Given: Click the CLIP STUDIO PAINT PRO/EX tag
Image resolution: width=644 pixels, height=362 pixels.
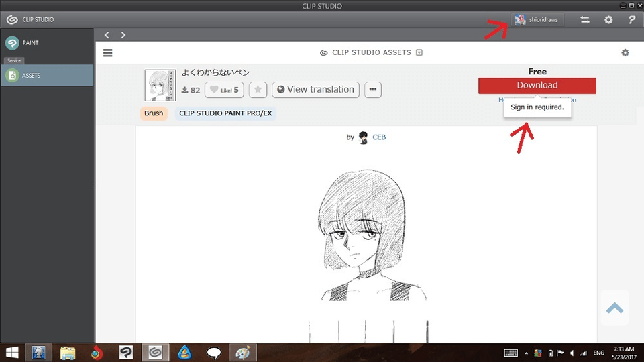Looking at the screenshot, I should pyautogui.click(x=225, y=113).
